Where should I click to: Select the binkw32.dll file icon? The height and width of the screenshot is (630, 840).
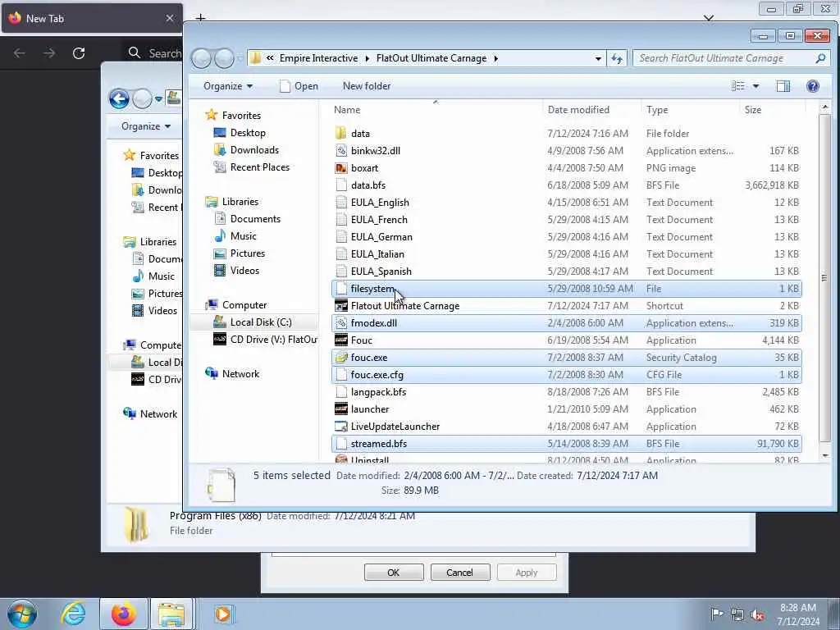(340, 151)
